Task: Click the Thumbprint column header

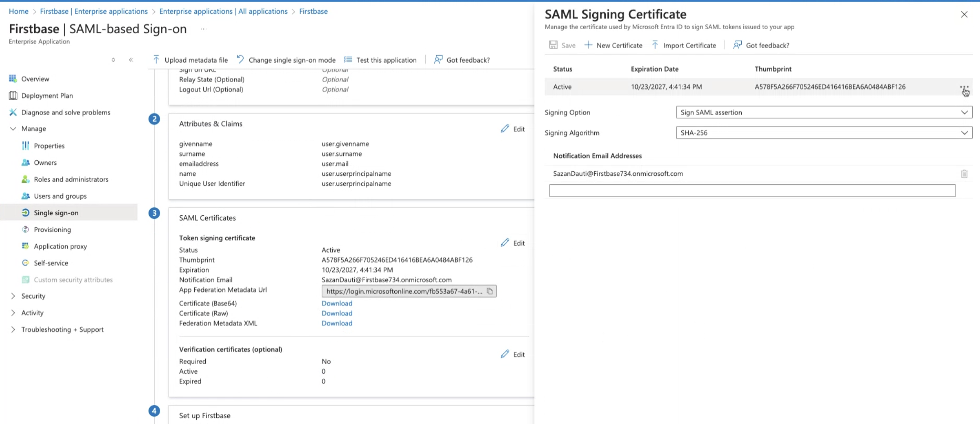Action: pyautogui.click(x=773, y=69)
